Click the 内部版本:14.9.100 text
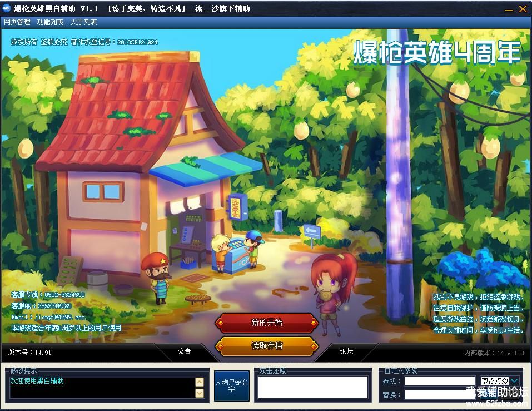Viewport: 532px width, 411px height. click(x=494, y=353)
